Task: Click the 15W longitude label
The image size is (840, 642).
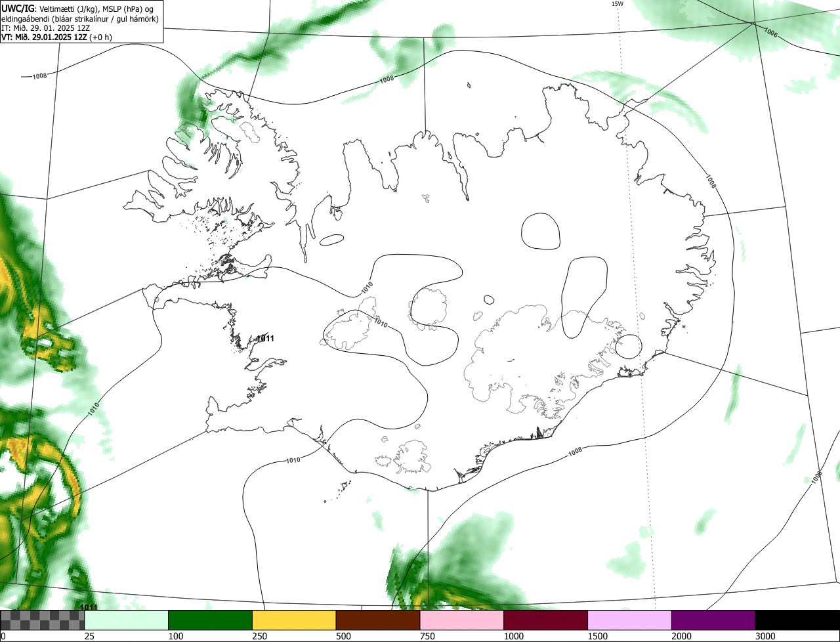Action: tap(618, 3)
